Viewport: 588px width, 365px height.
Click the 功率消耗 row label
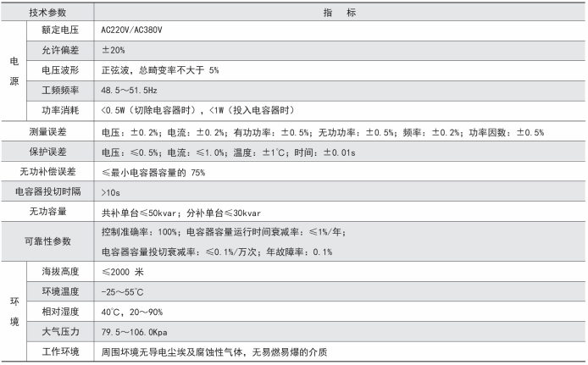(60, 109)
